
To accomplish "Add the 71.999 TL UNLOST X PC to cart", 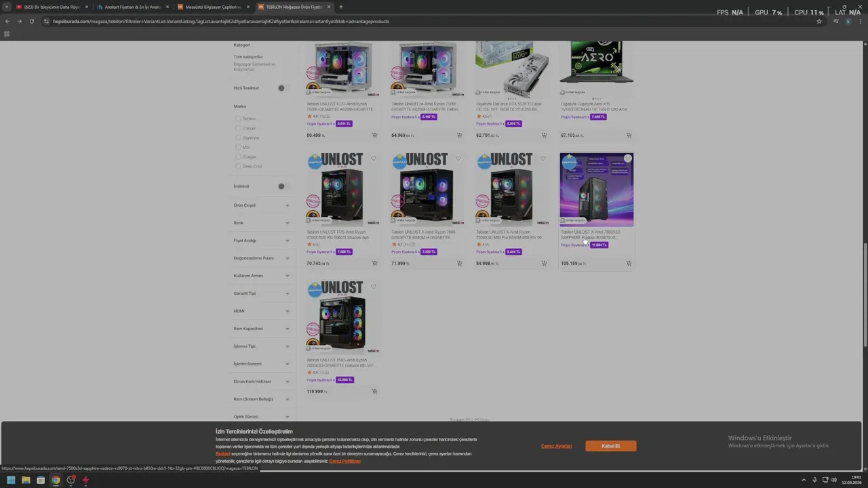I will click(459, 263).
